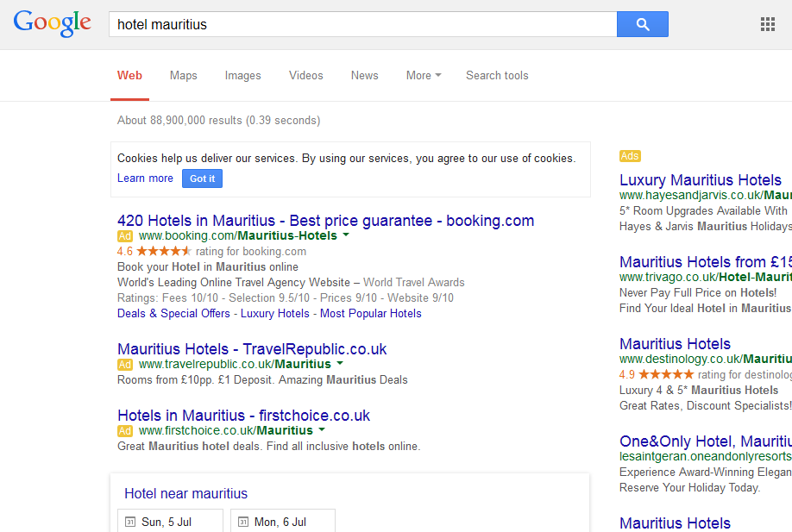Open the last Mauritius Hotels sidebar ad title
Image resolution: width=792 pixels, height=532 pixels.
(676, 523)
